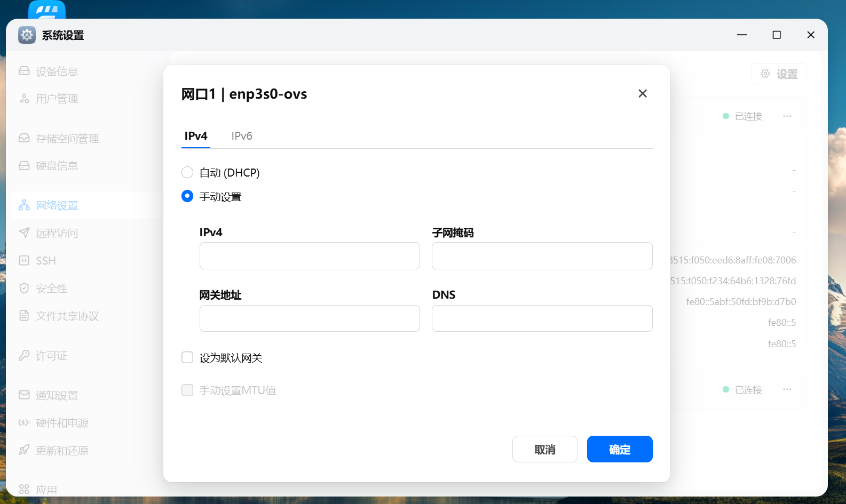Select the 自动 (DHCP) radio button
The height and width of the screenshot is (504, 846).
[x=187, y=172]
